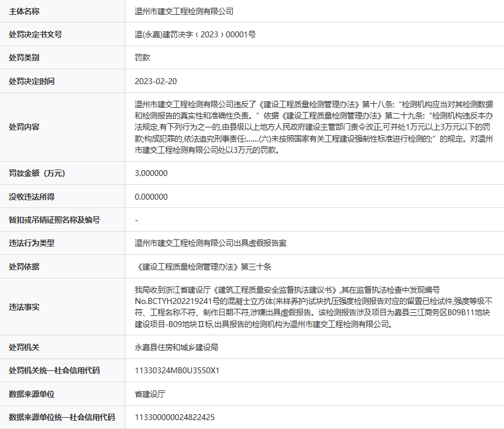Select authority name 永嘉县住房和城乡建设局
Image resolution: width=504 pixels, height=429 pixels.
176,347
